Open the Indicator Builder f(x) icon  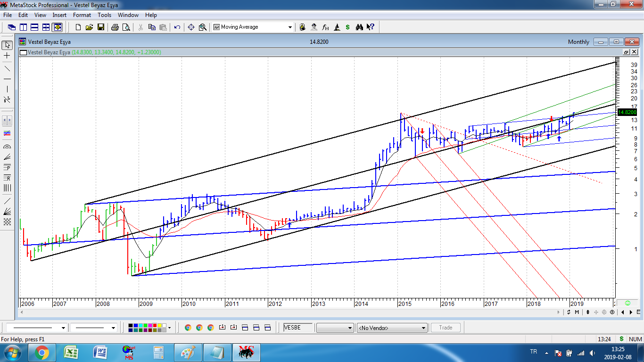(325, 27)
